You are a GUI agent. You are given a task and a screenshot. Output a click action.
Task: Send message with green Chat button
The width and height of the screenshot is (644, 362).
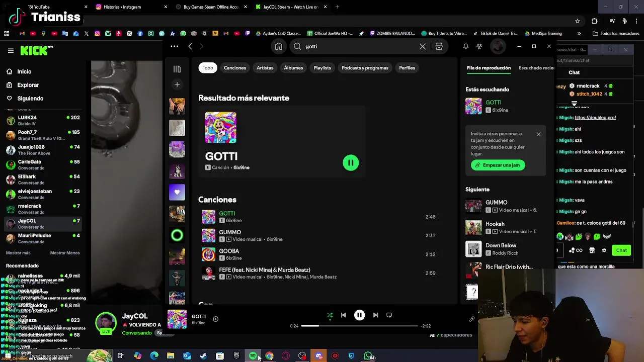pyautogui.click(x=621, y=250)
